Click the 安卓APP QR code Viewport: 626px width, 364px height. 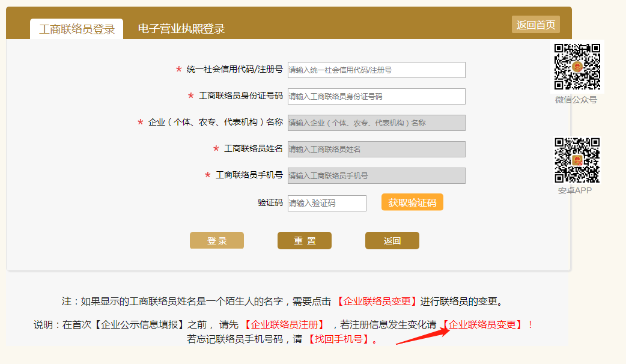click(577, 160)
